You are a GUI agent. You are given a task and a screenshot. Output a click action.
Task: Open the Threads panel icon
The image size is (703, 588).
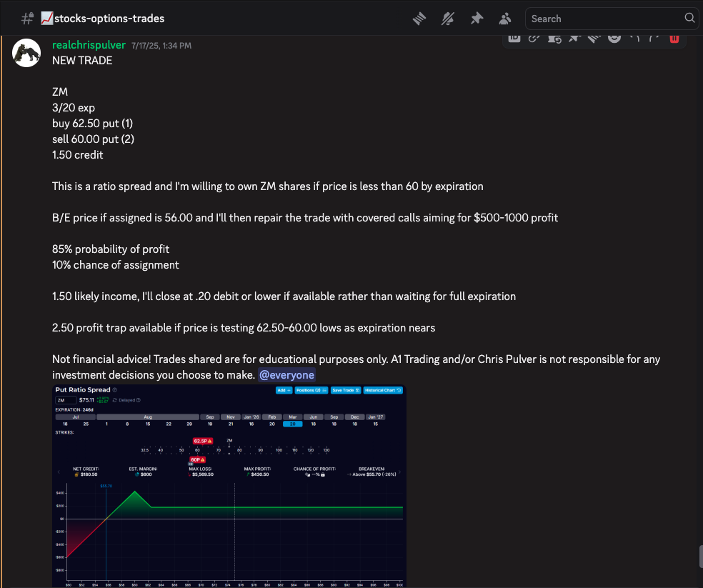(419, 19)
